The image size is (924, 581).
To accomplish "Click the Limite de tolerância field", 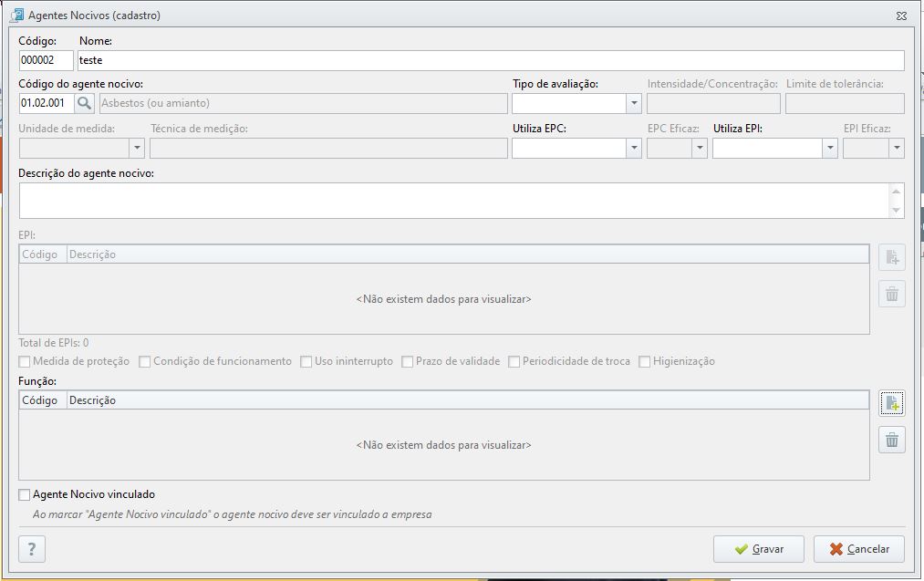I will point(845,103).
